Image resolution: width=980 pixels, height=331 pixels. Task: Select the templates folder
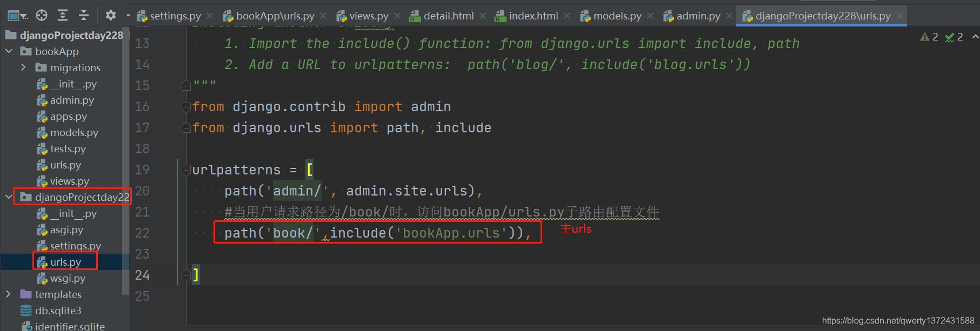58,294
